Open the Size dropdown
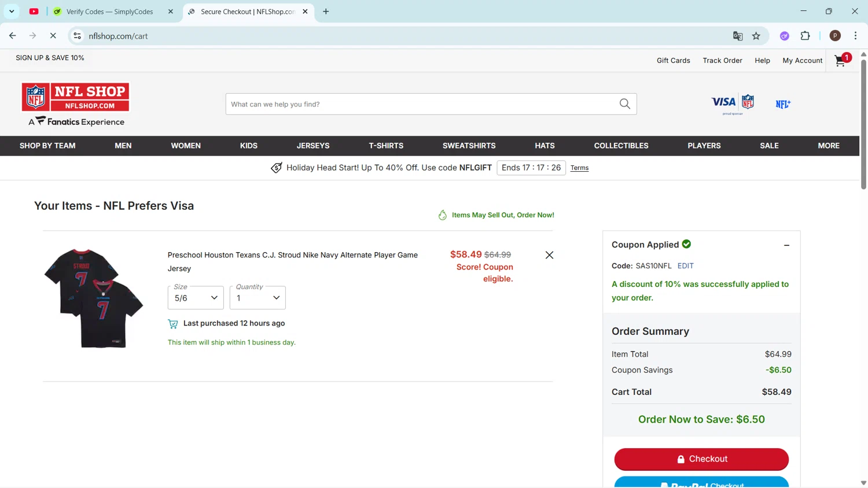This screenshot has width=868, height=488. (196, 298)
